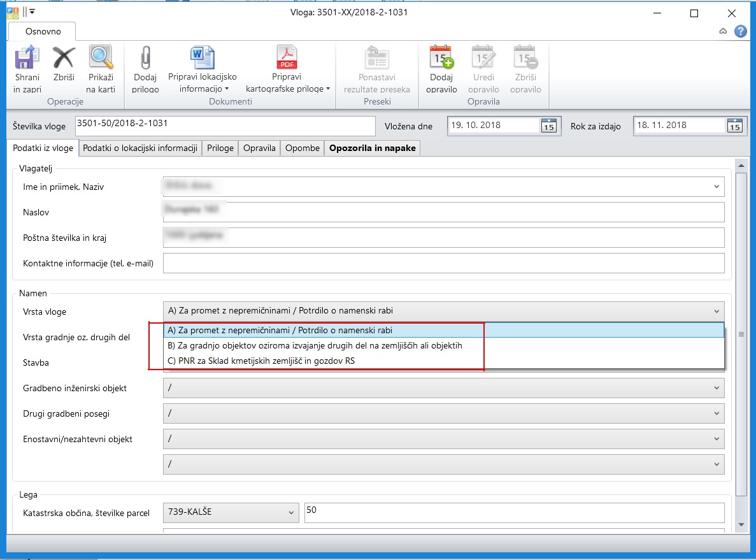Switch to the Priloge tab
Viewport: 756px width, 560px height.
tap(220, 148)
